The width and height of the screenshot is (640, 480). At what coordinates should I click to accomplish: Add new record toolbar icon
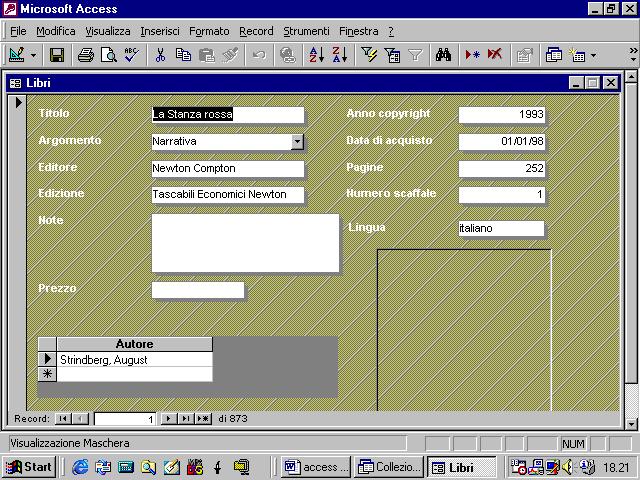pos(472,55)
